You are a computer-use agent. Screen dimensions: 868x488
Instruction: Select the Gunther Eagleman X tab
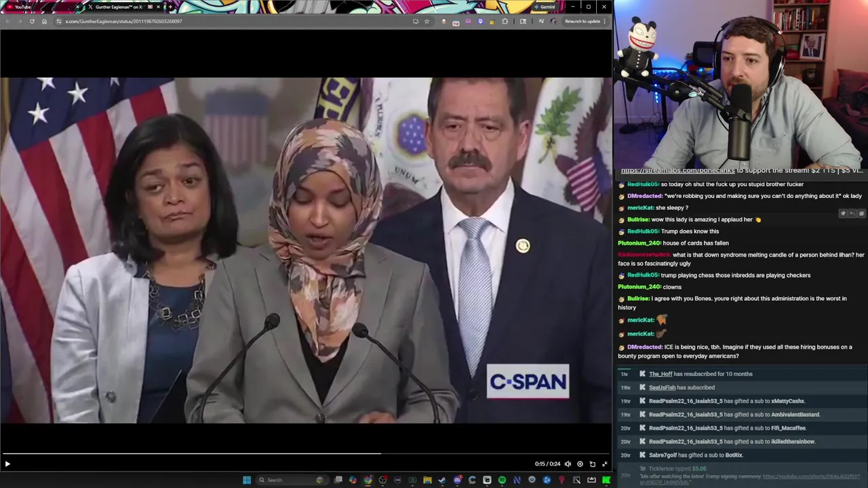(121, 7)
